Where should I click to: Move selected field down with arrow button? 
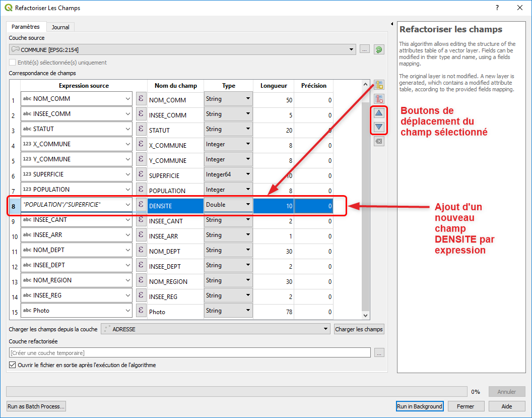[379, 127]
